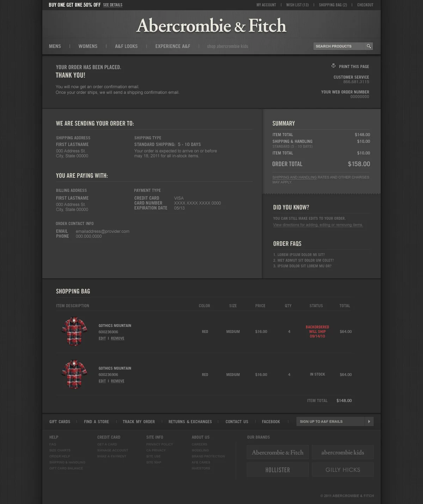This screenshot has width=423, height=504.
Task: Click in-stock item shirt thumbnail
Action: pos(74,374)
